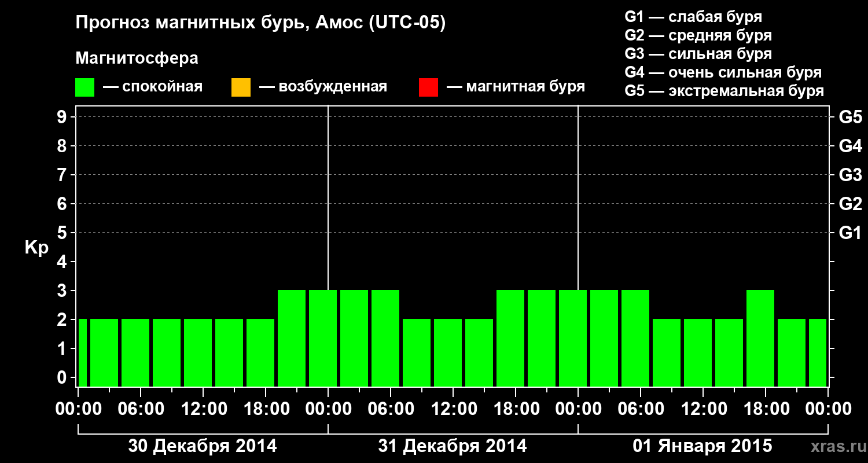Click the '18:00' time label under 01 Января
Viewport: 868px width, 463px height.
(766, 409)
